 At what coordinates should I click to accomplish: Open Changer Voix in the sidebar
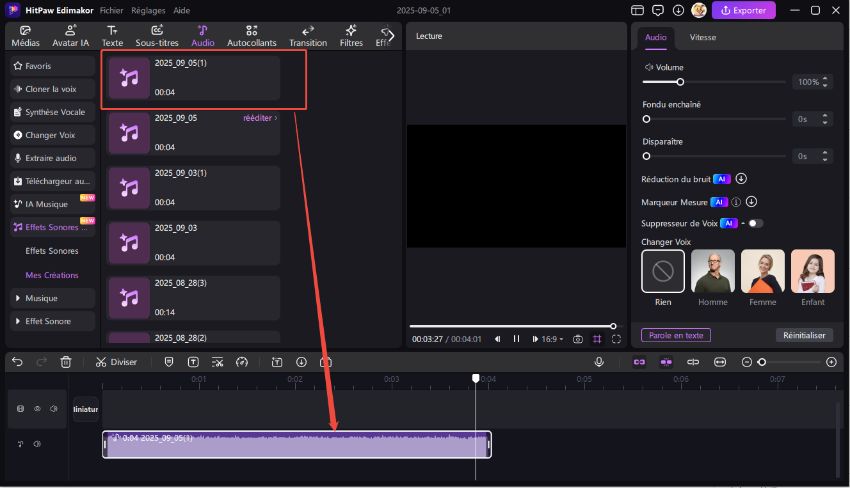pyautogui.click(x=53, y=135)
